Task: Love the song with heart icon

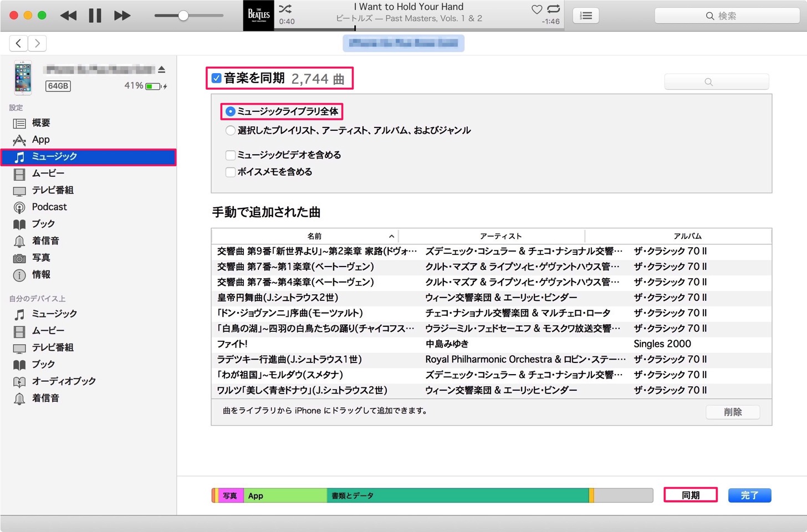Action: coord(537,9)
